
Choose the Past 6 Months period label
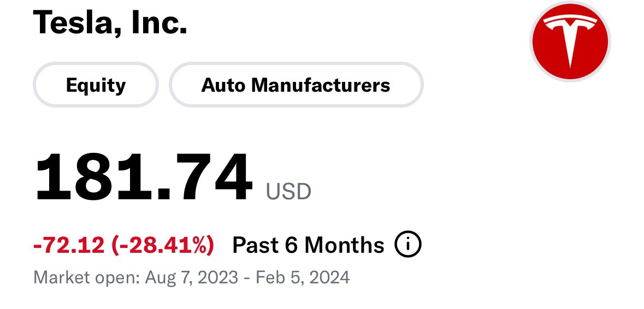(308, 245)
